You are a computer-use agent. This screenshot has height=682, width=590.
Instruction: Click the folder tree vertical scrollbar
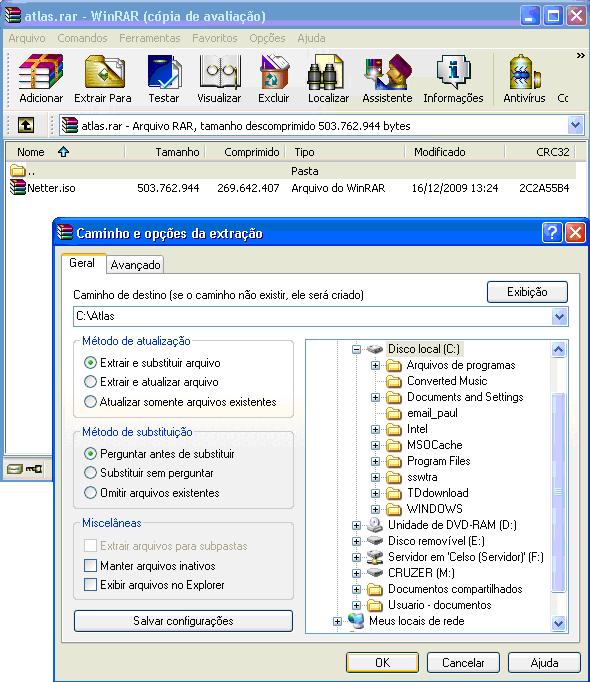tap(559, 486)
